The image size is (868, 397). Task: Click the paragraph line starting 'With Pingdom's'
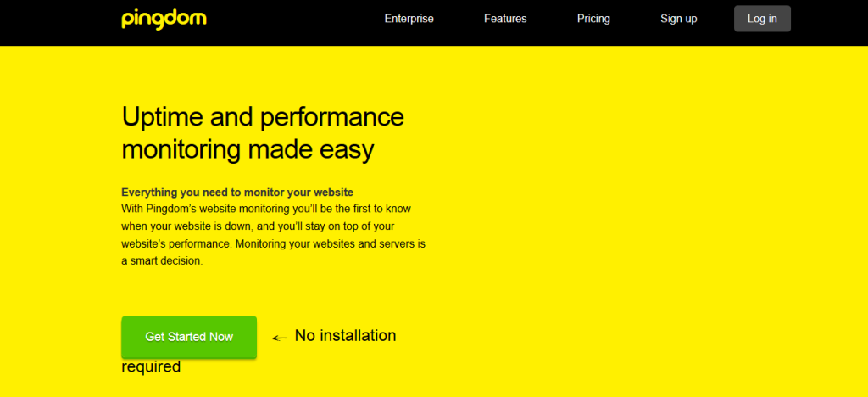(266, 209)
